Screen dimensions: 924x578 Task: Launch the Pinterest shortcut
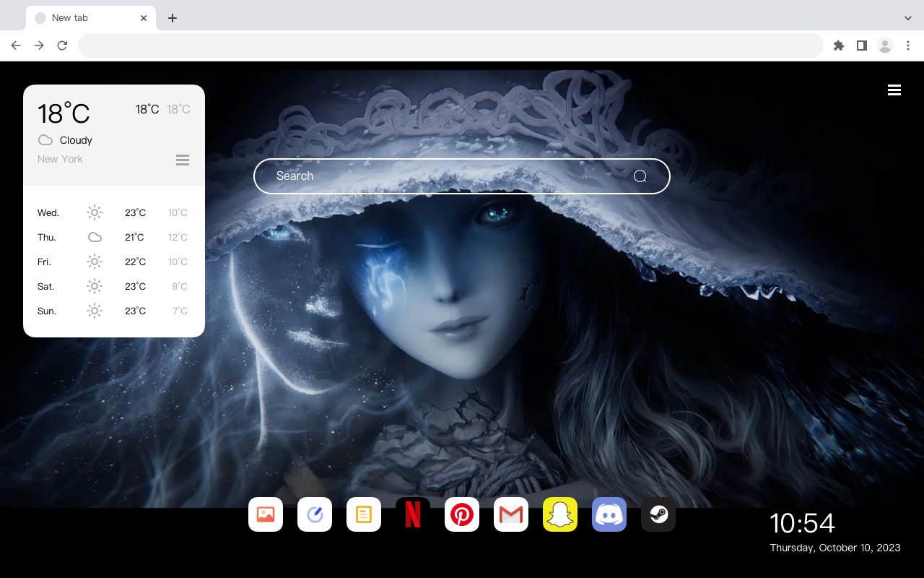click(x=462, y=514)
